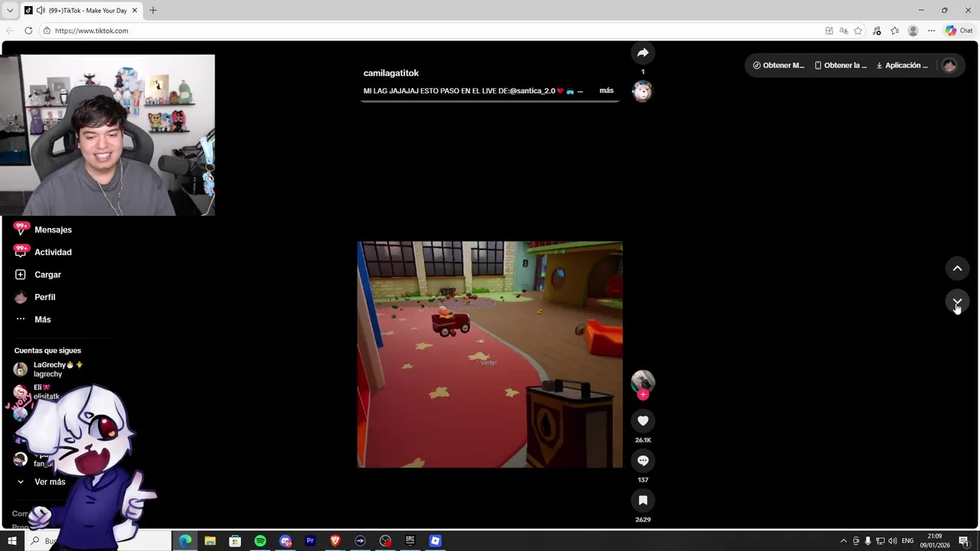
Task: Switch ENG input language
Action: click(908, 541)
